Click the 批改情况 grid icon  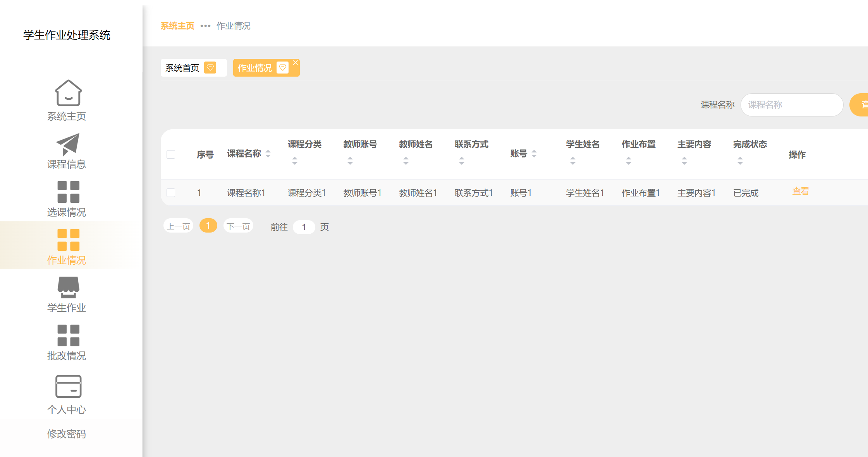click(x=68, y=335)
